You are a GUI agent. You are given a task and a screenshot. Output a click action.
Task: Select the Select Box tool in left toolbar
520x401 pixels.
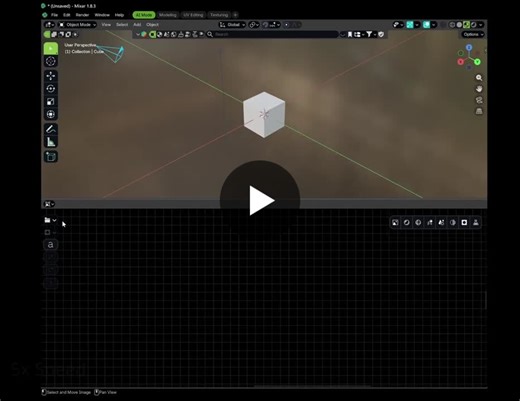tap(51, 49)
